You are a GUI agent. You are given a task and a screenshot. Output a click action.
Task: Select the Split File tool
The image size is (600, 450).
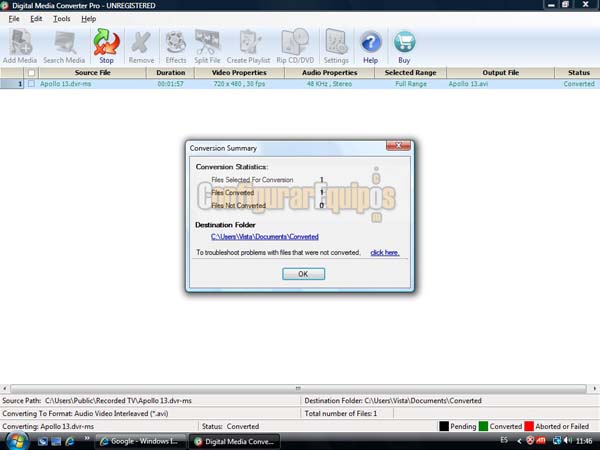point(207,46)
